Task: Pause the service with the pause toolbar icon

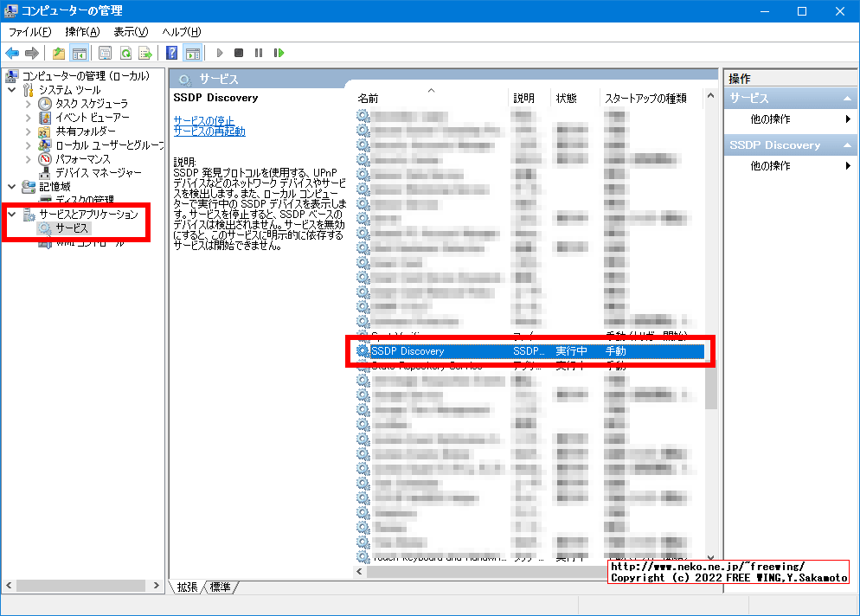Action: pos(259,53)
